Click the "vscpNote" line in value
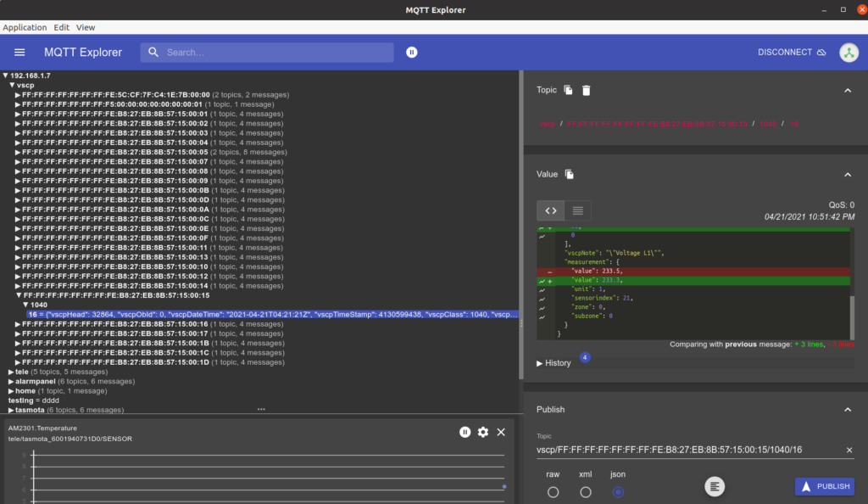The image size is (868, 504). pyautogui.click(x=615, y=253)
